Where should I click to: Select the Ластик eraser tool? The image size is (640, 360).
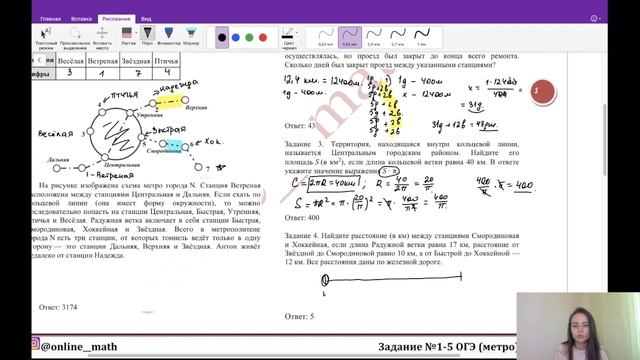(x=127, y=36)
